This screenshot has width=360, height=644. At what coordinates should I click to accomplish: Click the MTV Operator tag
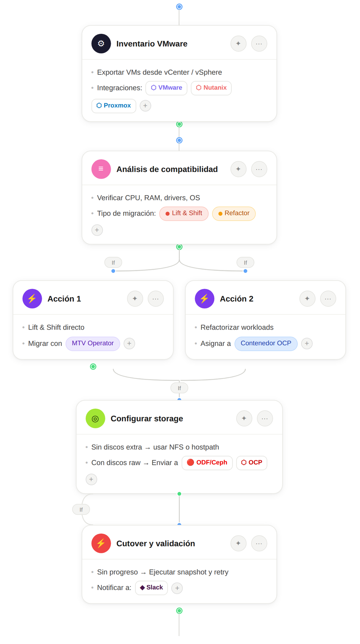coord(93,343)
